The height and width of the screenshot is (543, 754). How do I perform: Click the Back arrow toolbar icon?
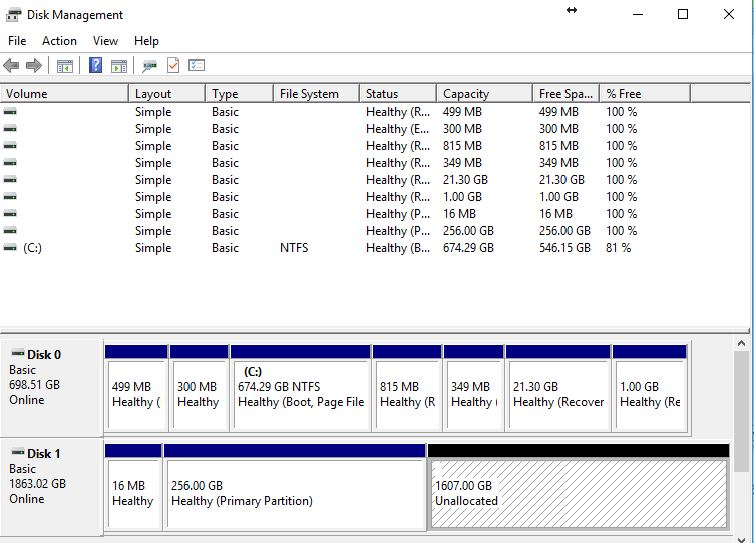(x=11, y=66)
